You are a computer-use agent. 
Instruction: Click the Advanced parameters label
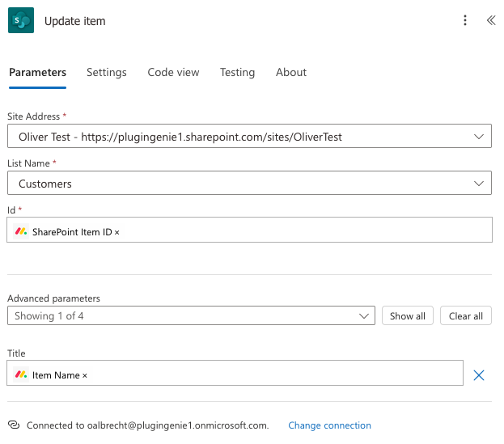coord(53,298)
